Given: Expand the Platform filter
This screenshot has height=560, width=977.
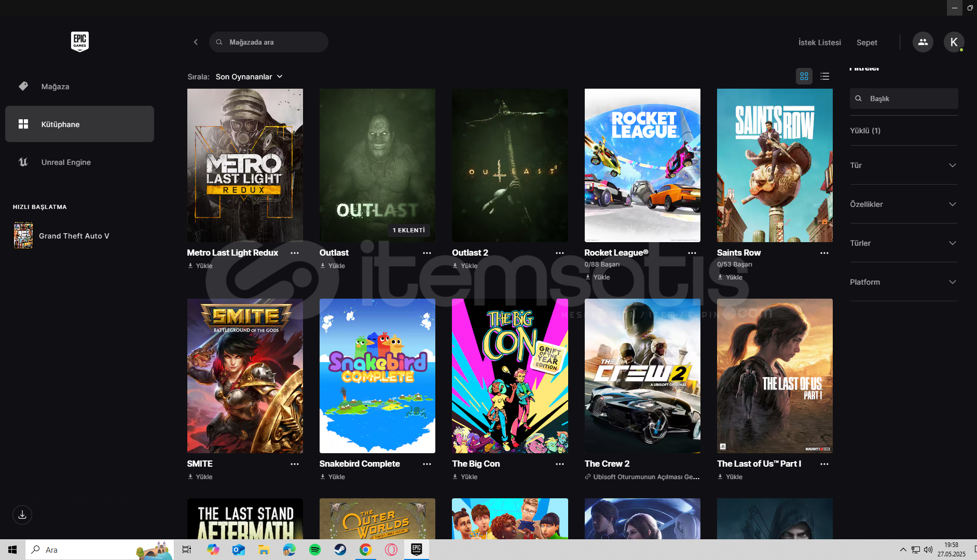Looking at the screenshot, I should click(903, 282).
